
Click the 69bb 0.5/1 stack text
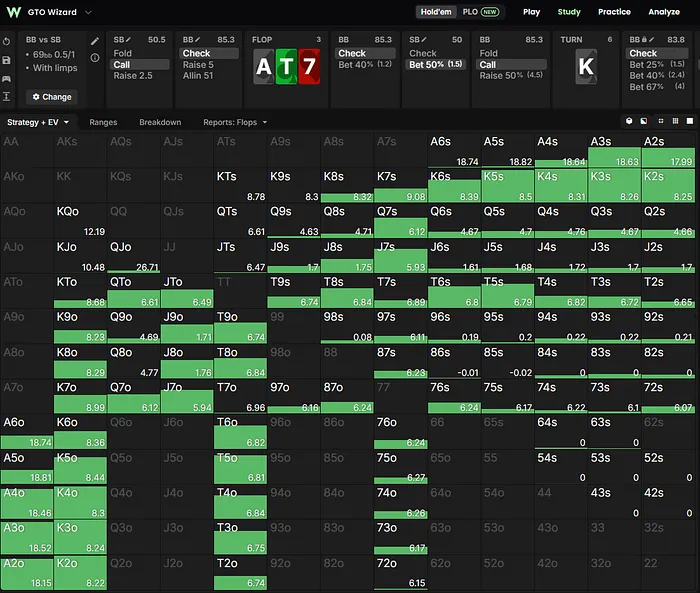(x=54, y=54)
